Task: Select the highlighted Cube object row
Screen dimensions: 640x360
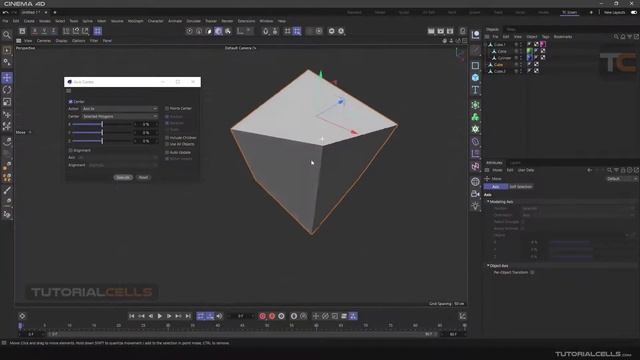Action: [x=498, y=64]
